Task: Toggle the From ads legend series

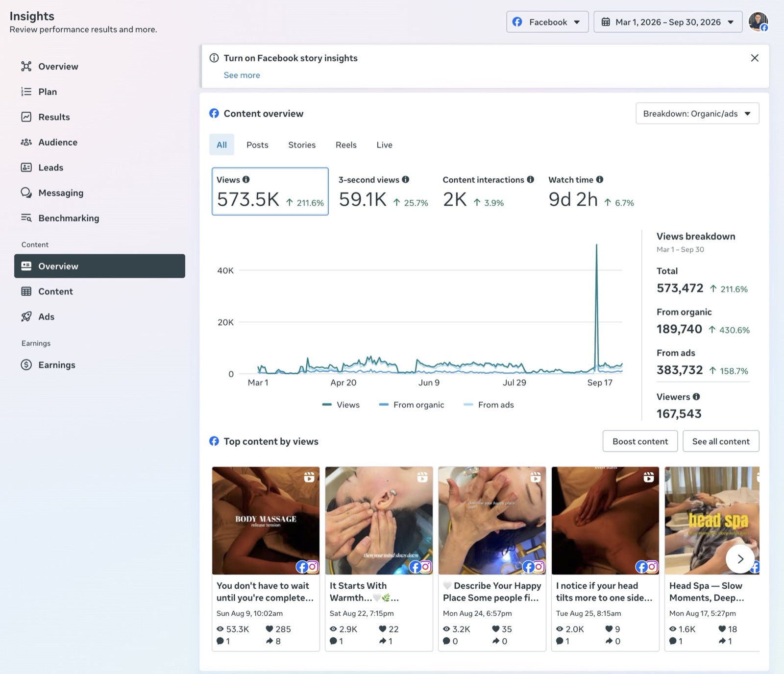Action: coord(489,405)
